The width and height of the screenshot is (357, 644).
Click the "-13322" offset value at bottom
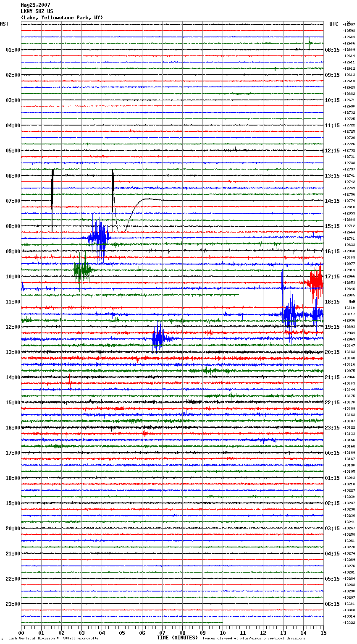point(349,623)
